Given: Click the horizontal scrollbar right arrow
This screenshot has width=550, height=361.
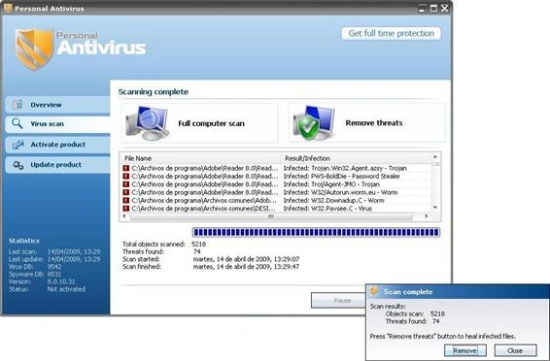Looking at the screenshot, I should pos(426,216).
